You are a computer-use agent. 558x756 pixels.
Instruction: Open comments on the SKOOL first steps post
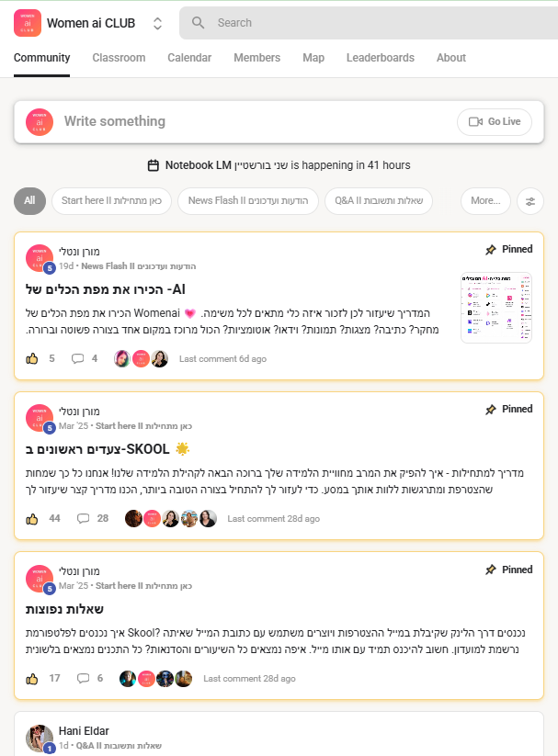84,518
